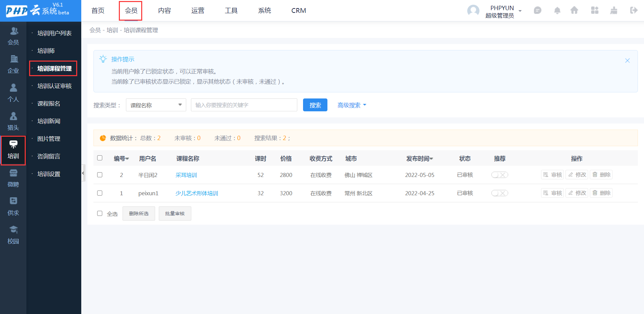Screen dimensions: 644x314
Task: Click 删除 for course 采耳培训
Action: tap(601, 175)
